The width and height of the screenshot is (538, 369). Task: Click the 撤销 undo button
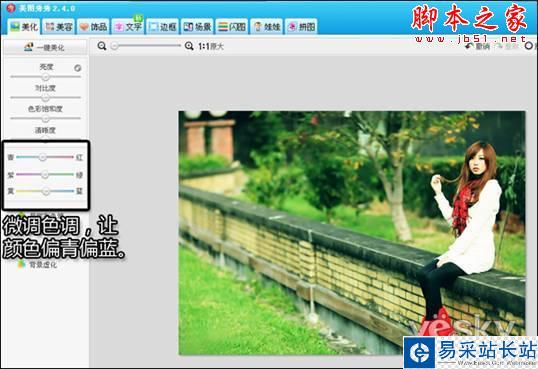point(477,46)
